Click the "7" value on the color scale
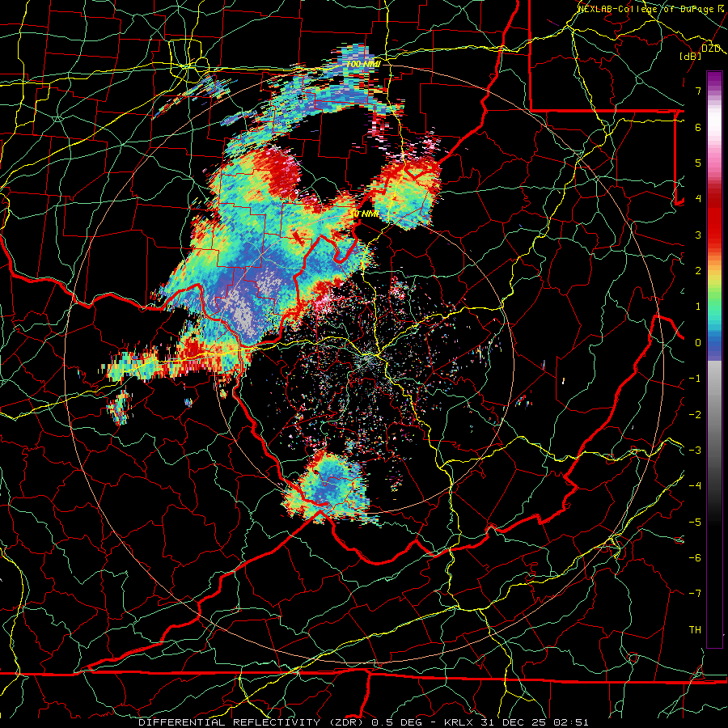 [x=698, y=91]
